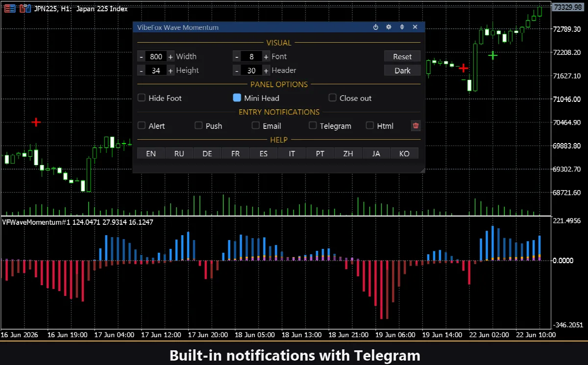This screenshot has width=588, height=365.
Task: Enable Telegram entry notifications
Action: pyautogui.click(x=313, y=126)
